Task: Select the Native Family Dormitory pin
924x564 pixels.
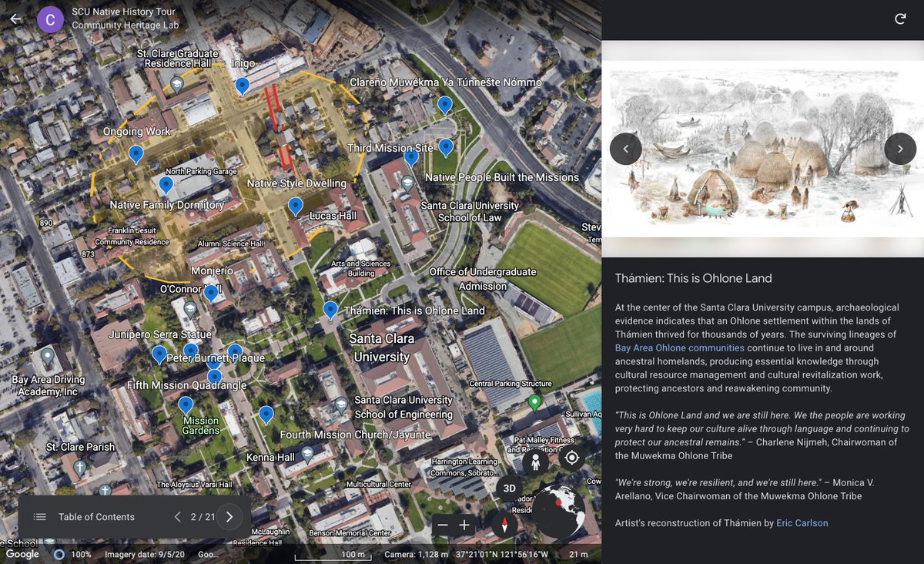Action: pyautogui.click(x=166, y=185)
